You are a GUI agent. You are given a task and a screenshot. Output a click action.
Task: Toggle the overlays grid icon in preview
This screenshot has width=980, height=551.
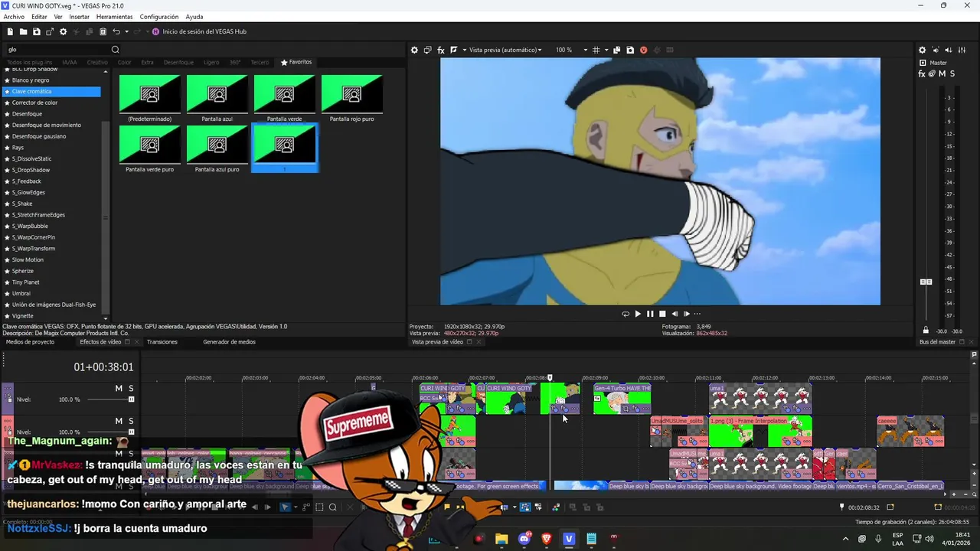(x=596, y=50)
